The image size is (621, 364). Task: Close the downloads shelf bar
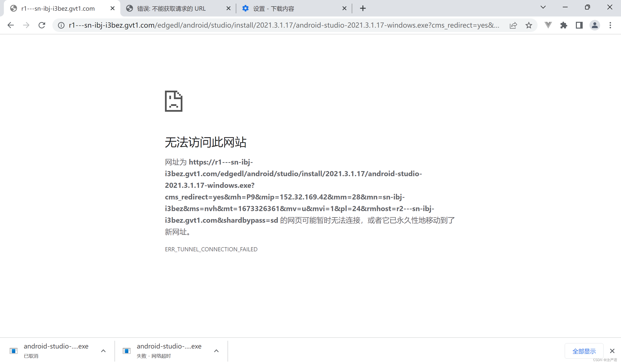tap(612, 351)
